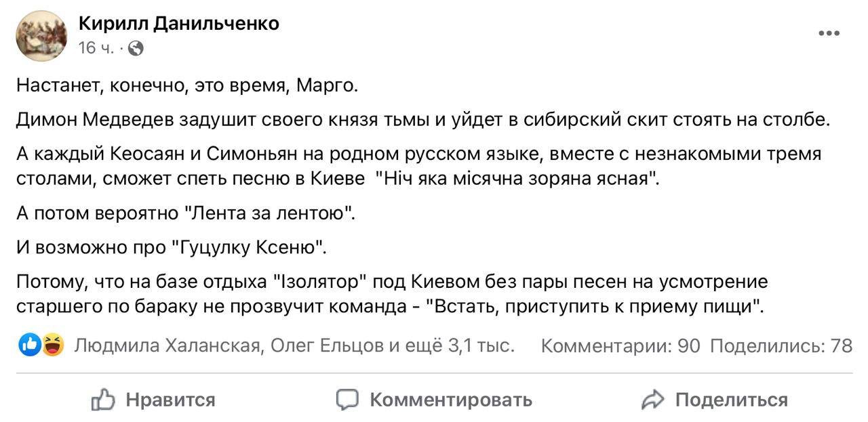
Task: Click the speech bubble comment icon
Action: 347,400
